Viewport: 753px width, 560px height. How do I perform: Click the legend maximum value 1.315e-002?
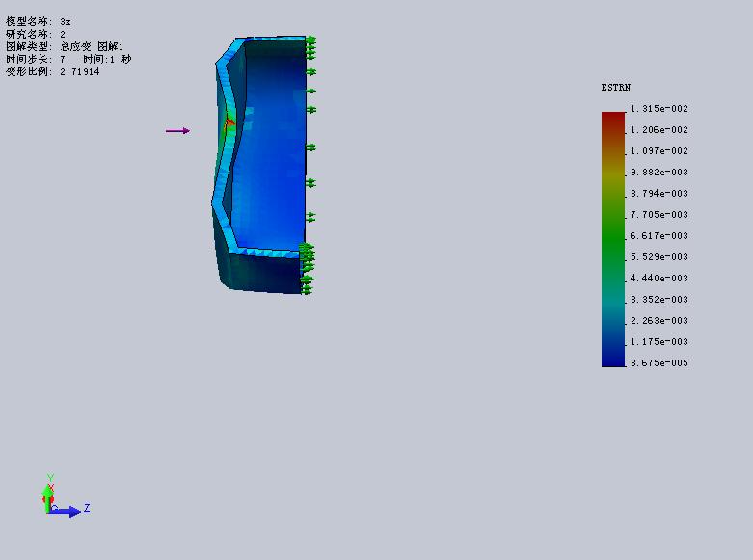[659, 109]
